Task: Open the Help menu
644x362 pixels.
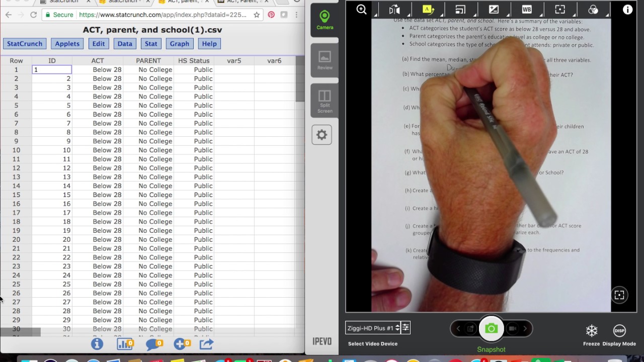Action: coord(209,44)
